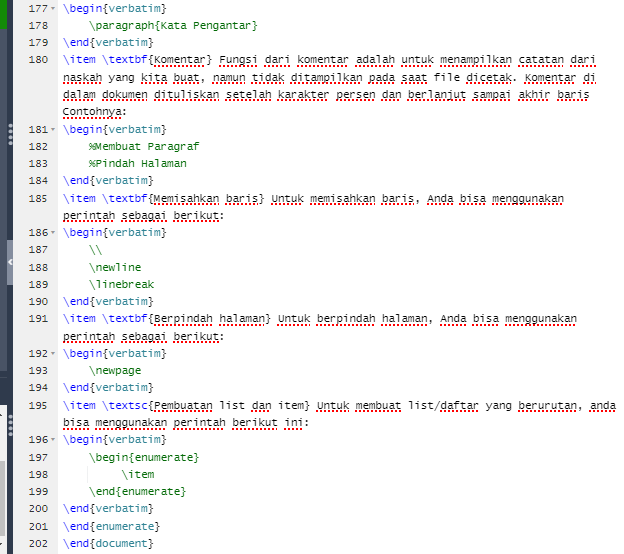Click \end{verbatim} on line 190

click(x=108, y=302)
